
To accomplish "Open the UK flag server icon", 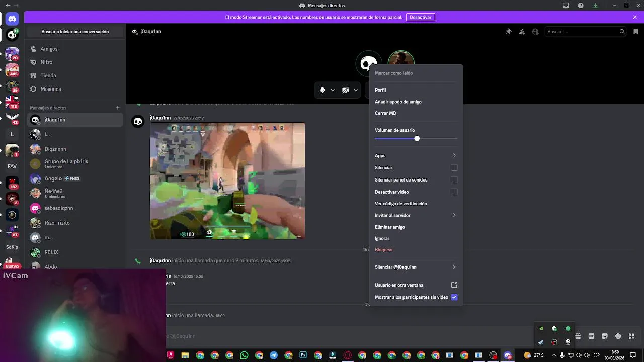I will [12, 102].
